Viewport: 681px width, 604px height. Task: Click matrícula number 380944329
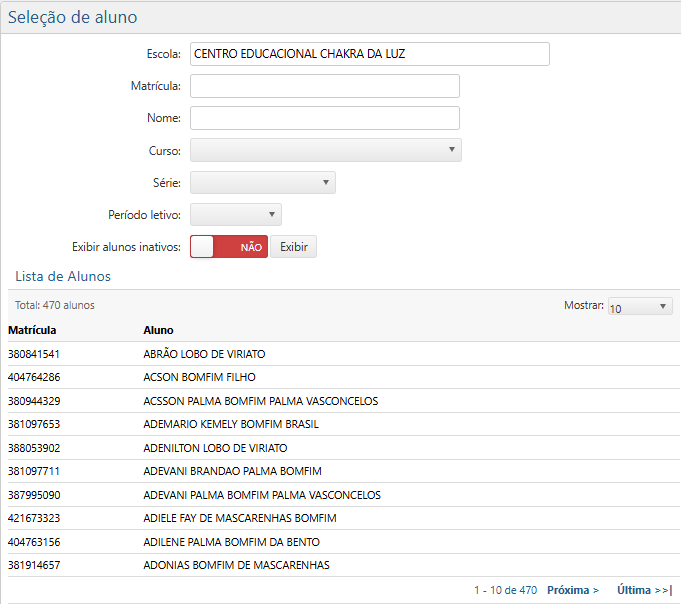coord(34,401)
